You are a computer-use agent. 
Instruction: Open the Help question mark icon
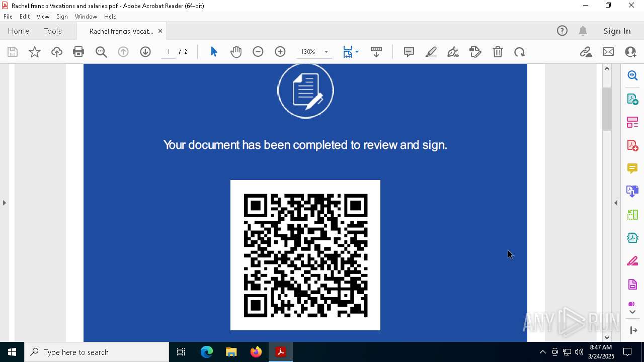click(562, 31)
